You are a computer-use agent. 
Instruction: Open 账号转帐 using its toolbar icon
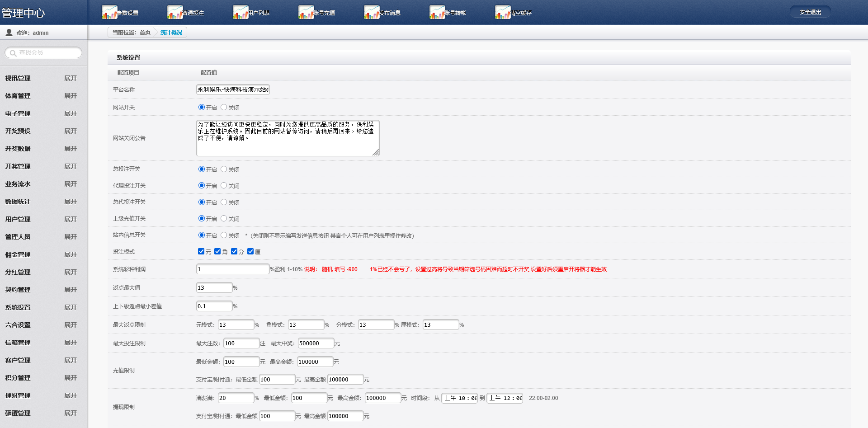tap(437, 12)
